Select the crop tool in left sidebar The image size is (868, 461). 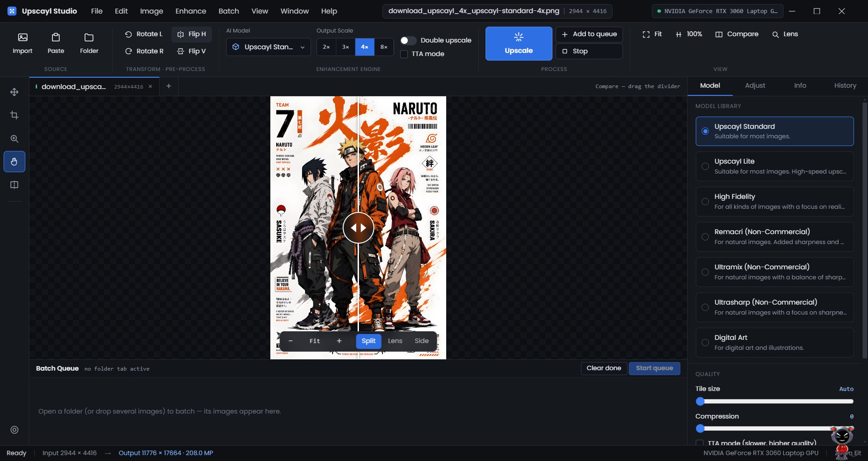point(14,115)
